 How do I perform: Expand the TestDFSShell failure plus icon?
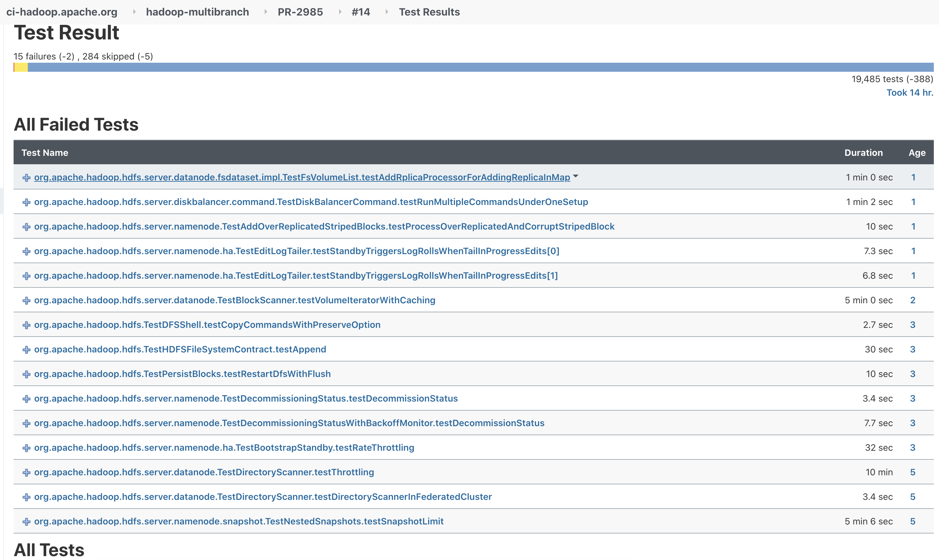[27, 325]
